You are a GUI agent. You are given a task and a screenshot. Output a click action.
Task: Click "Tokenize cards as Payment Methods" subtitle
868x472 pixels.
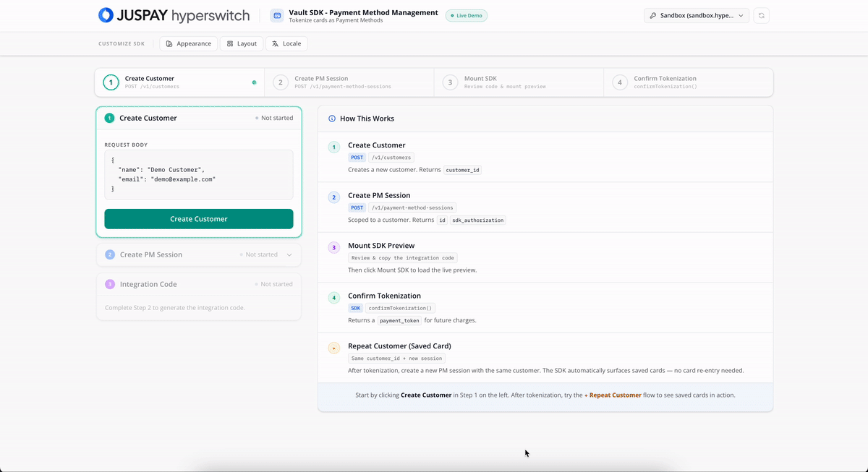(336, 20)
